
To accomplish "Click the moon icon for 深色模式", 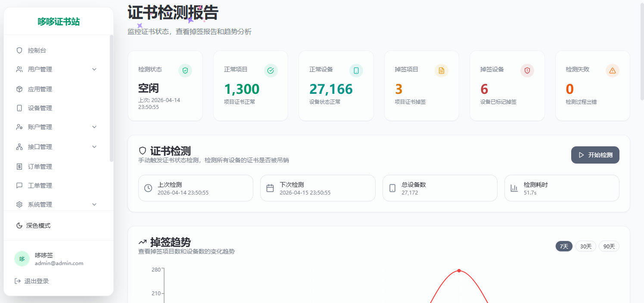I will coord(19,226).
